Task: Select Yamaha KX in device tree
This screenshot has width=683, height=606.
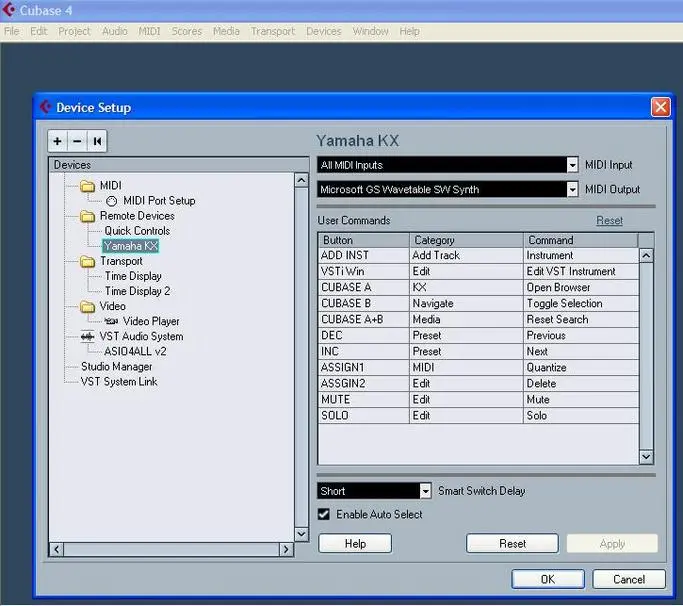Action: coord(131,246)
